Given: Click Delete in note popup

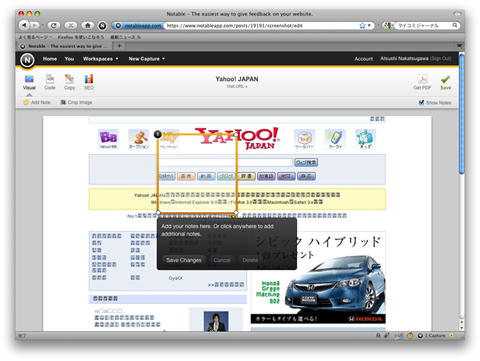Looking at the screenshot, I should [250, 260].
